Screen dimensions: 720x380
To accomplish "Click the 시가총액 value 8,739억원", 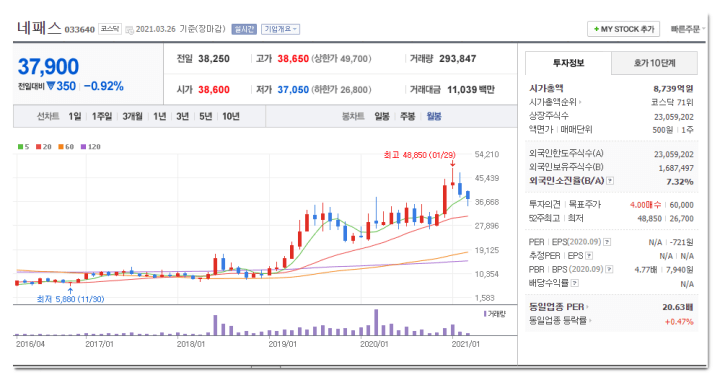I will pos(673,89).
